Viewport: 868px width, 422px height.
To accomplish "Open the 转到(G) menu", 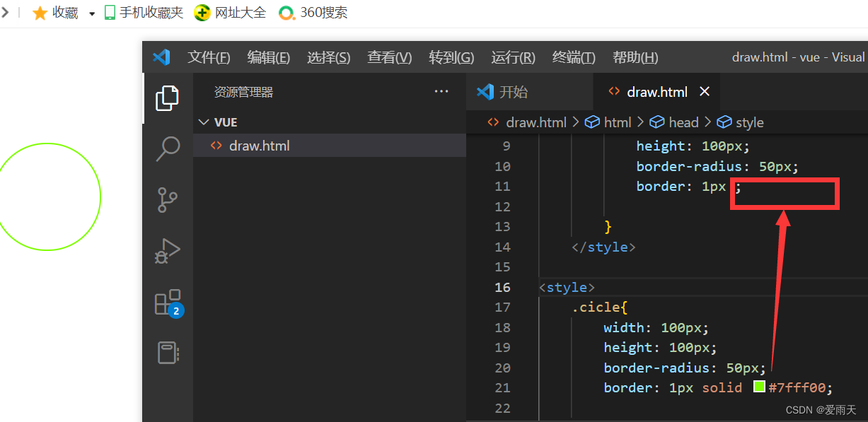I will [x=451, y=58].
